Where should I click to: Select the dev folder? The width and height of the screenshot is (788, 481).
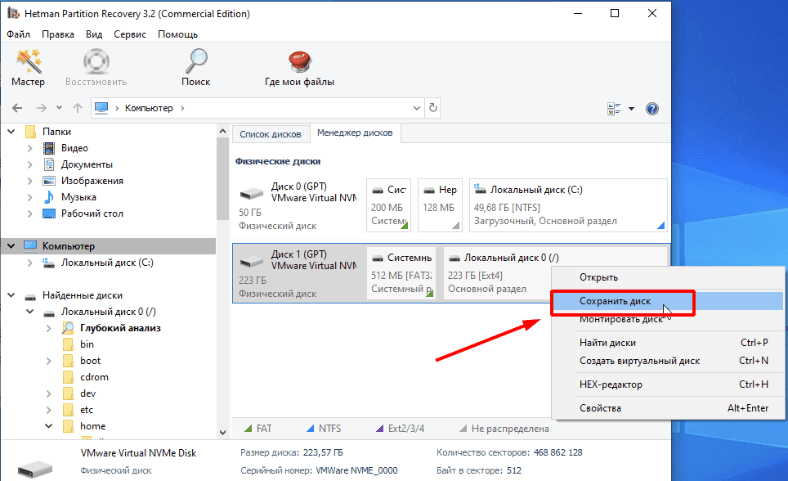[x=88, y=394]
